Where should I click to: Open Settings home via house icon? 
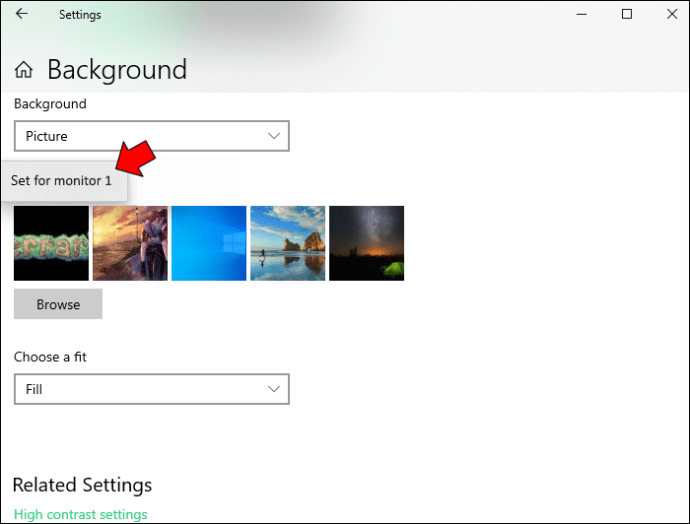click(x=24, y=70)
